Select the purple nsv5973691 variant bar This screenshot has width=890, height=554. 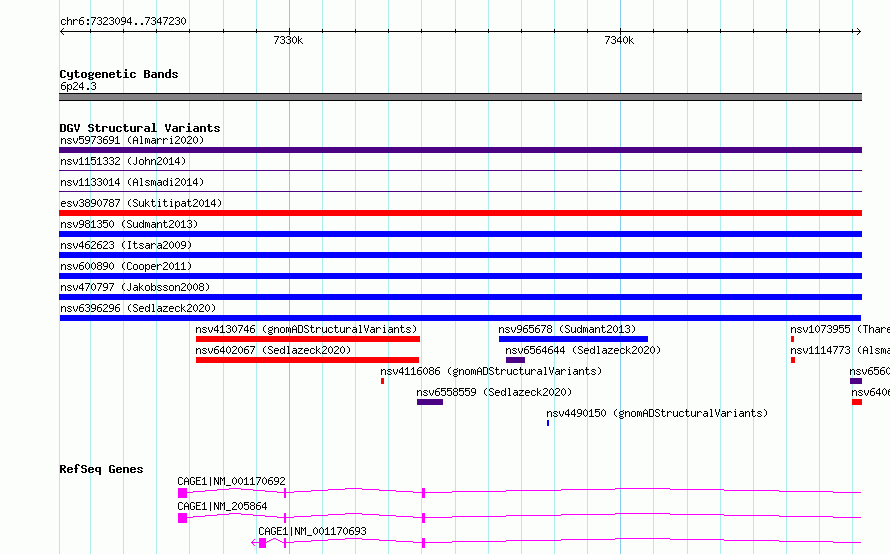460,150
